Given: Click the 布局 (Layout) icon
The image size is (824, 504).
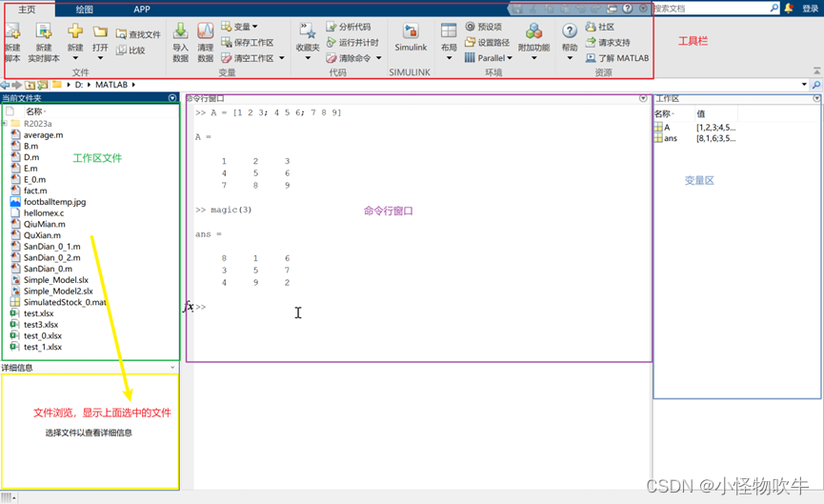Looking at the screenshot, I should pos(449,33).
